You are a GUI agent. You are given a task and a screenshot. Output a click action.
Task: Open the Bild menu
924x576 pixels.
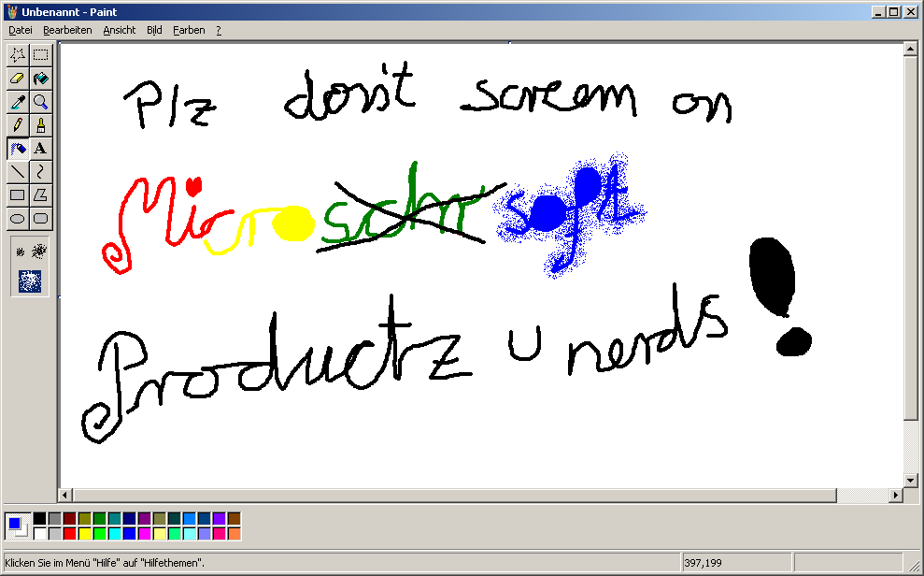[154, 30]
